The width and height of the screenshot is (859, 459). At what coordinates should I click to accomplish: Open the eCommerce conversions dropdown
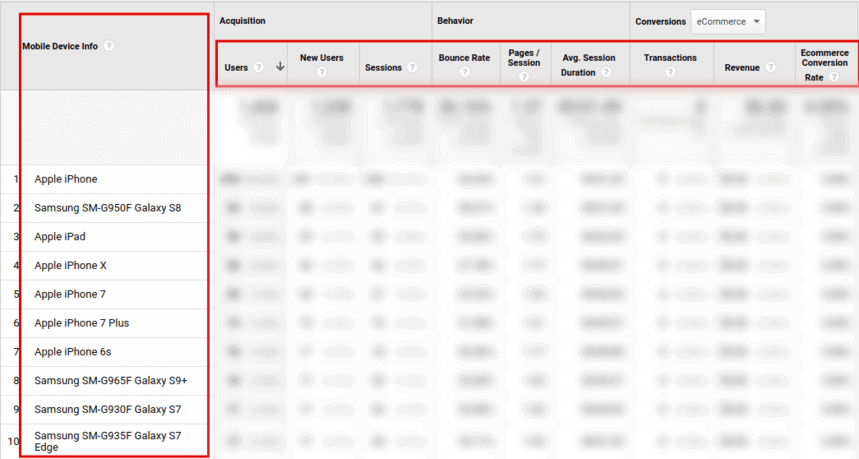(728, 21)
